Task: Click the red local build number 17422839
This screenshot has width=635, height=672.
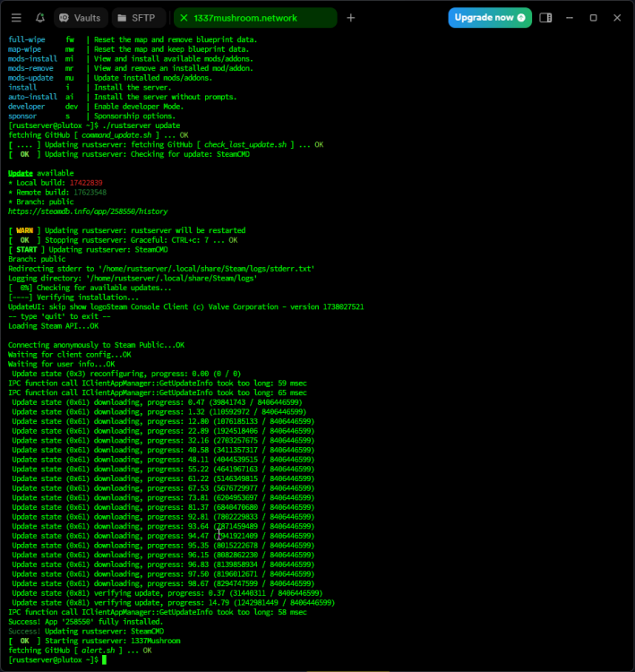Action: click(x=87, y=183)
